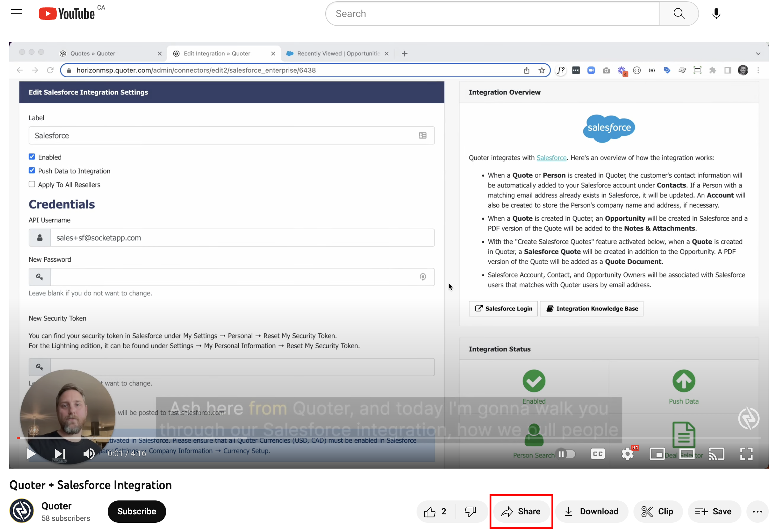Check Apply To All Resellers

click(32, 184)
